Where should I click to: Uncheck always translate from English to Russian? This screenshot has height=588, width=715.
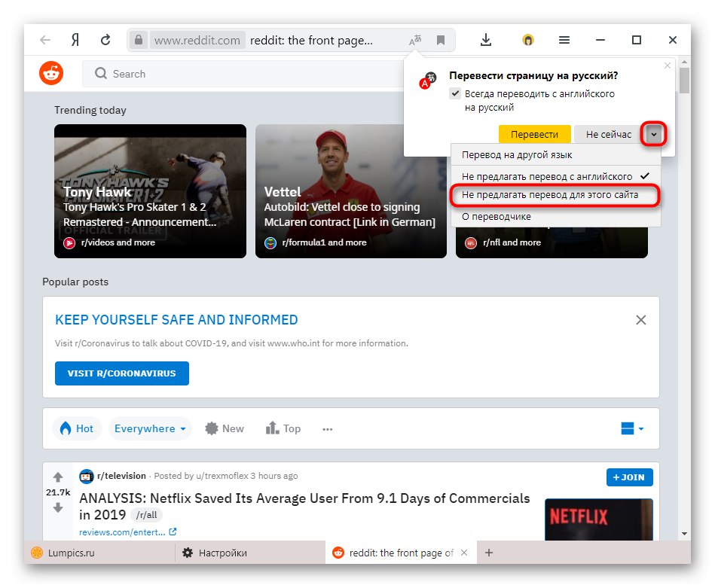pos(454,93)
